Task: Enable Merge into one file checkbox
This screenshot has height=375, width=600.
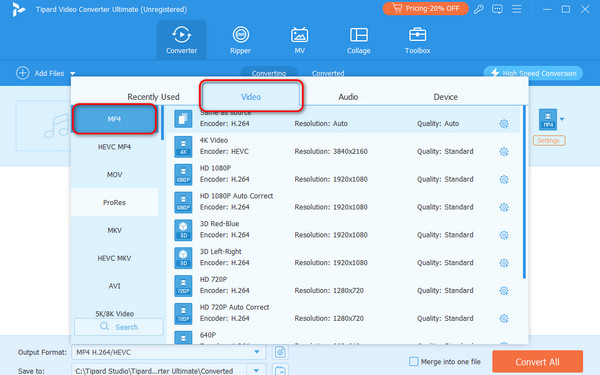Action: coord(413,361)
